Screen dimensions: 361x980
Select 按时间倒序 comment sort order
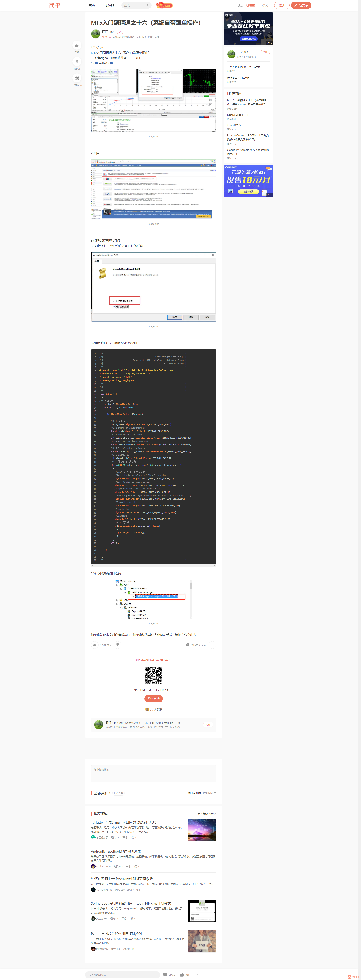tap(194, 793)
